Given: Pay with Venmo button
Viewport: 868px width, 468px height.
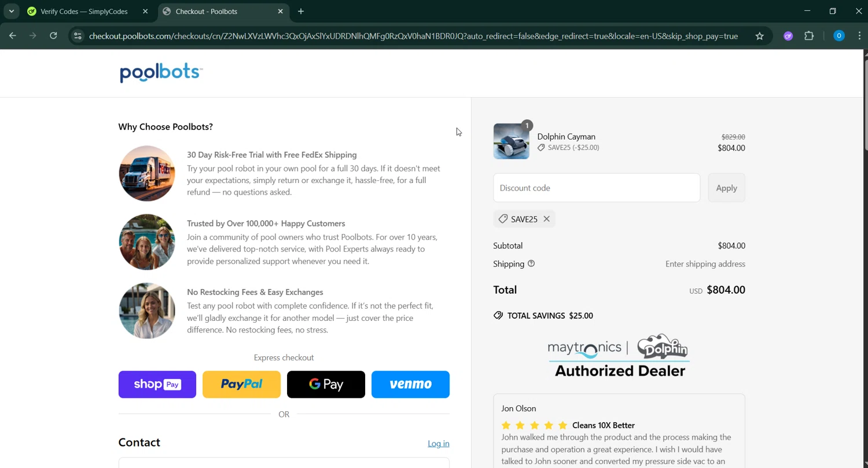Looking at the screenshot, I should 410,385.
